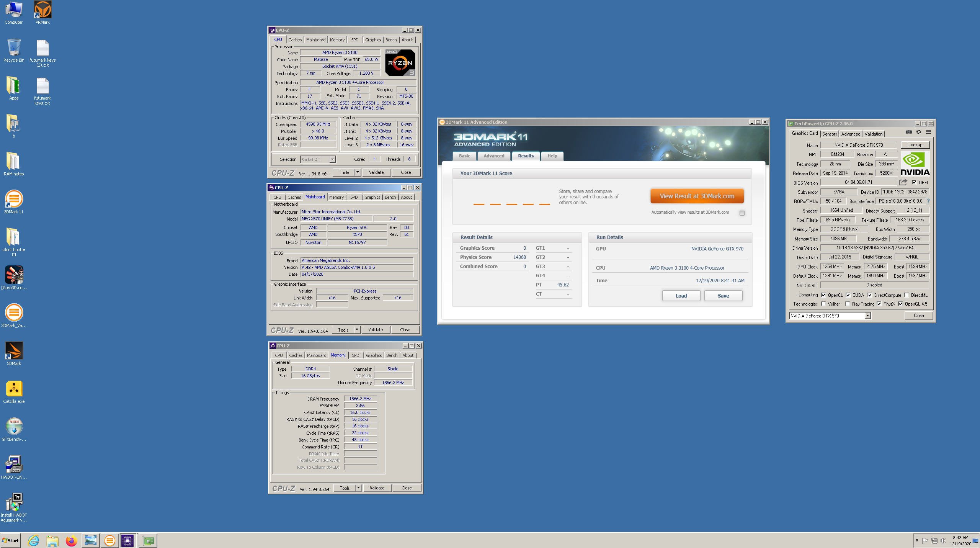
Task: Click View Result at 3DMark.com button
Action: coord(697,196)
